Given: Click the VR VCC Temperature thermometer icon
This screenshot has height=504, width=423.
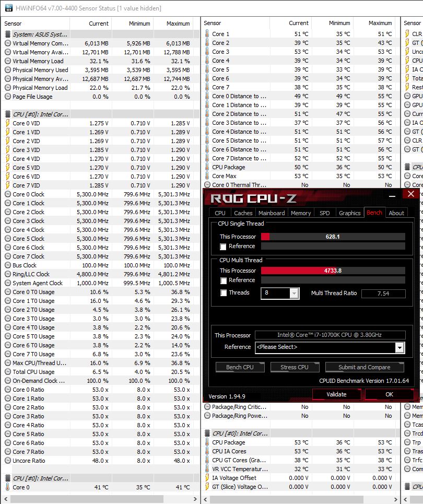Looking at the screenshot, I should 207,469.
